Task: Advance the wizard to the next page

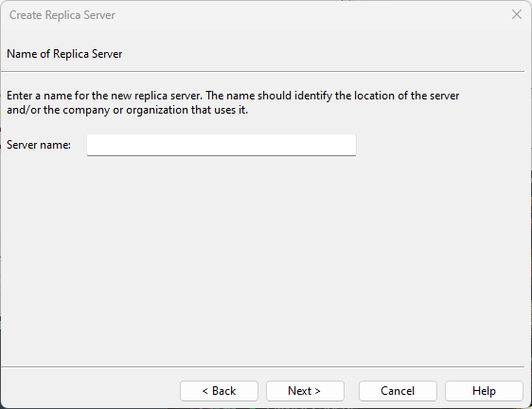Action: (x=305, y=391)
